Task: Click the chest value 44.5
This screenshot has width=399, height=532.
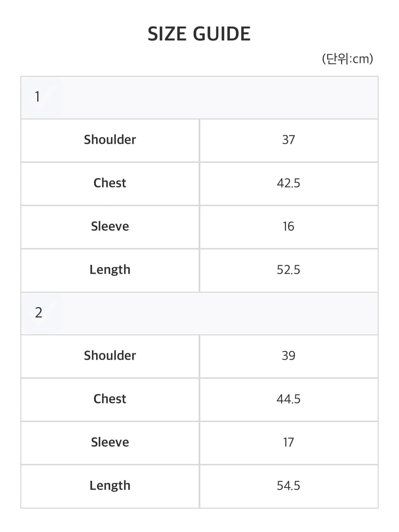Action: 288,399
